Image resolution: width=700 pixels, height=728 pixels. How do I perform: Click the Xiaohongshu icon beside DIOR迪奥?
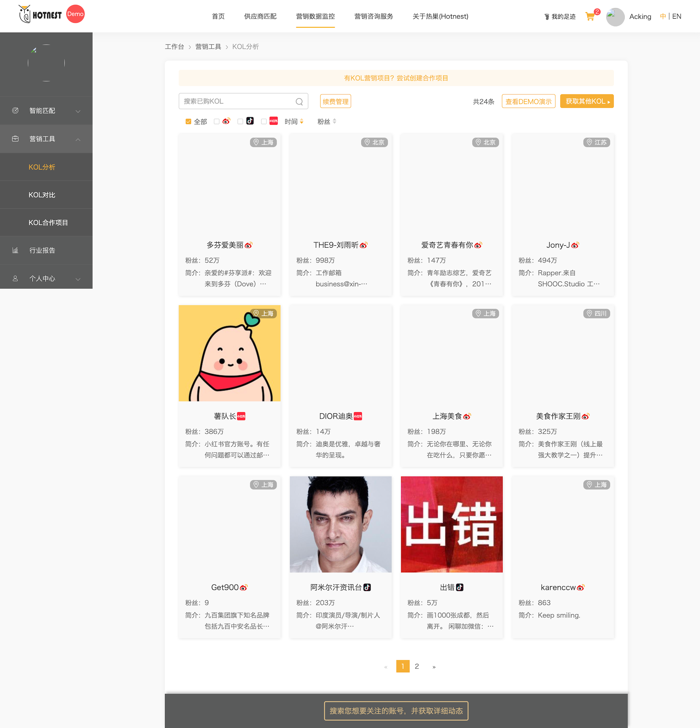tap(358, 416)
